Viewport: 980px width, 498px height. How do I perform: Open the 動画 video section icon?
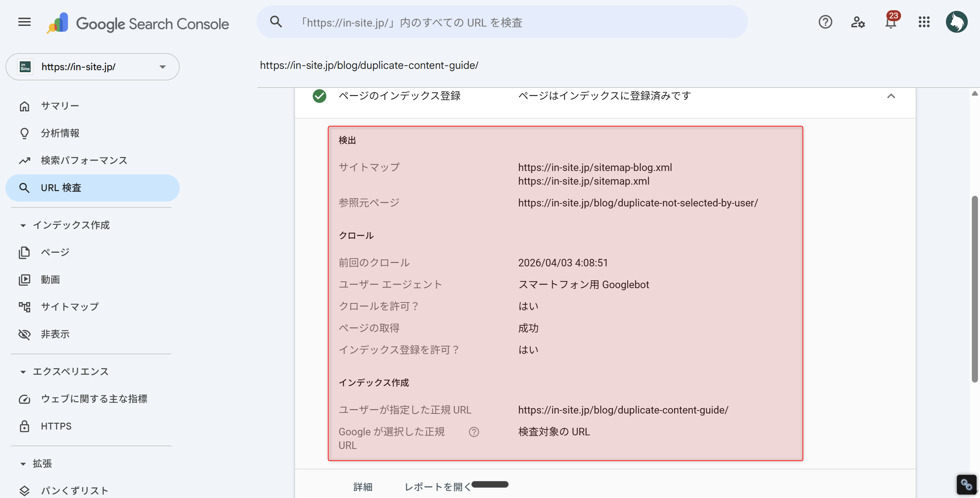click(x=24, y=279)
